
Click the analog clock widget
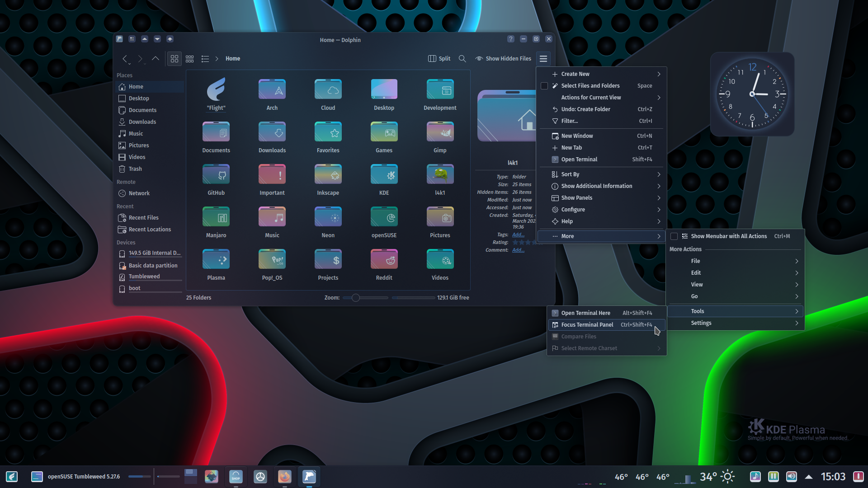(x=752, y=94)
